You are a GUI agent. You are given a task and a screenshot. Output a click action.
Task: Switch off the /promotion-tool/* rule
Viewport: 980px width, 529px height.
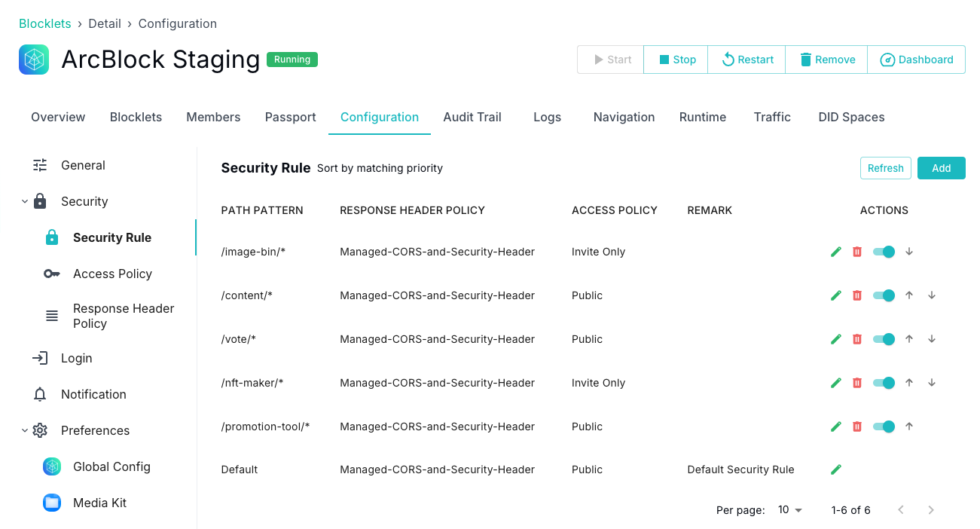coord(884,427)
